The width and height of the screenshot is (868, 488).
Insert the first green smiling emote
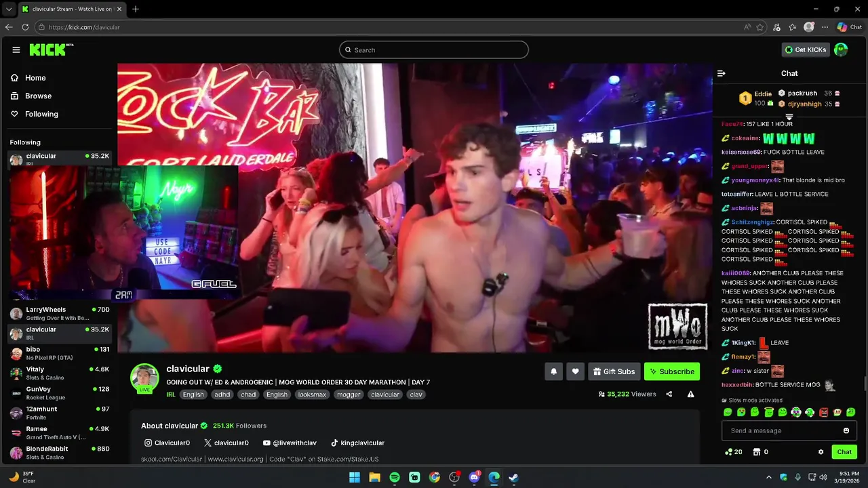pos(728,412)
